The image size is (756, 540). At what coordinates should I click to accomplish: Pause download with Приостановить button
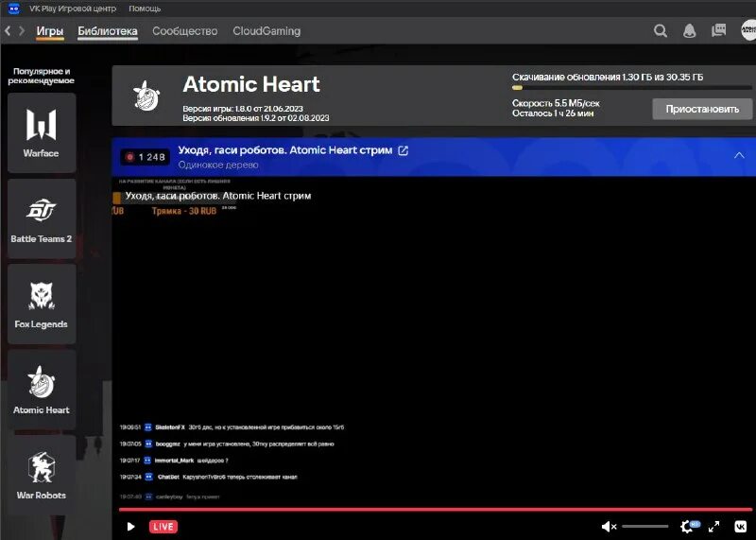pyautogui.click(x=702, y=109)
